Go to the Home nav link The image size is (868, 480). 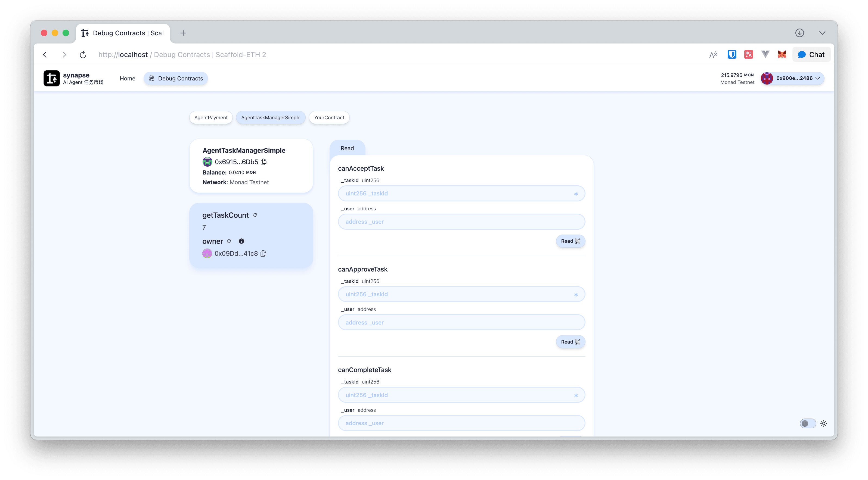(x=127, y=79)
